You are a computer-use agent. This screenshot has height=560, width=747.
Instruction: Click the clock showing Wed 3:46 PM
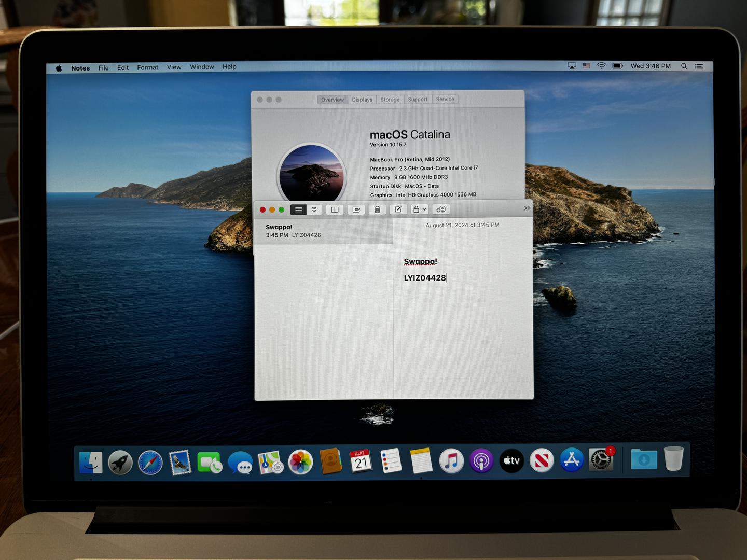[651, 66]
